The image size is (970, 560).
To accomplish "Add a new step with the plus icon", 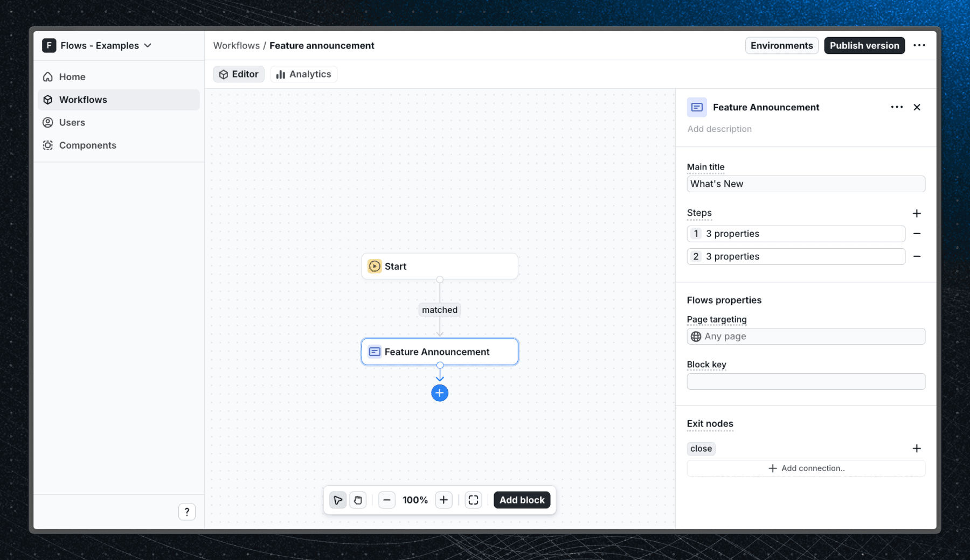I will [917, 213].
